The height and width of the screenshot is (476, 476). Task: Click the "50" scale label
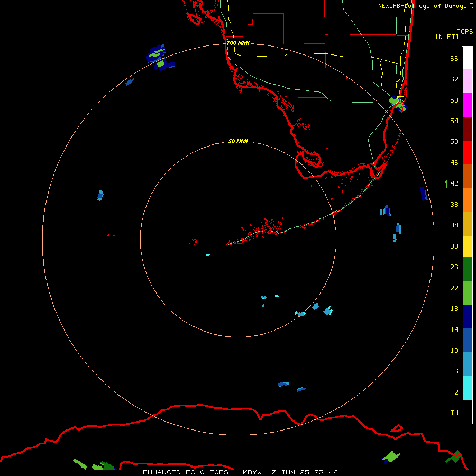pyautogui.click(x=454, y=141)
